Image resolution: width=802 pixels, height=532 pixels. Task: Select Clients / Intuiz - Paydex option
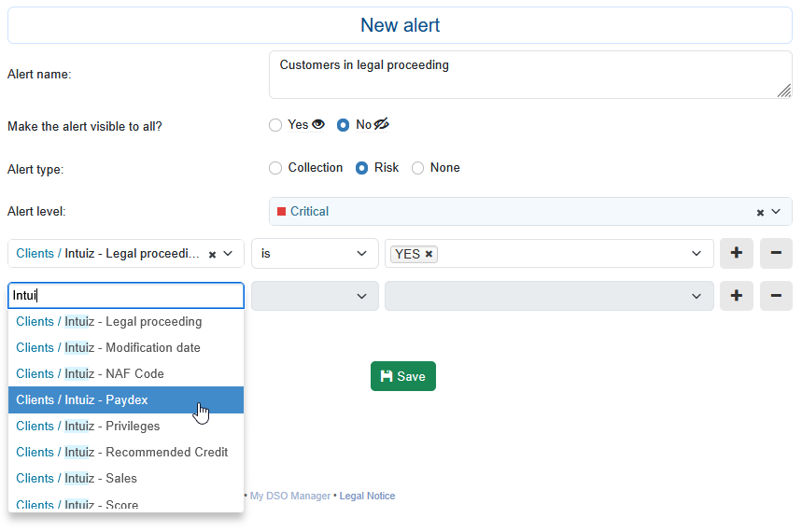tap(125, 399)
